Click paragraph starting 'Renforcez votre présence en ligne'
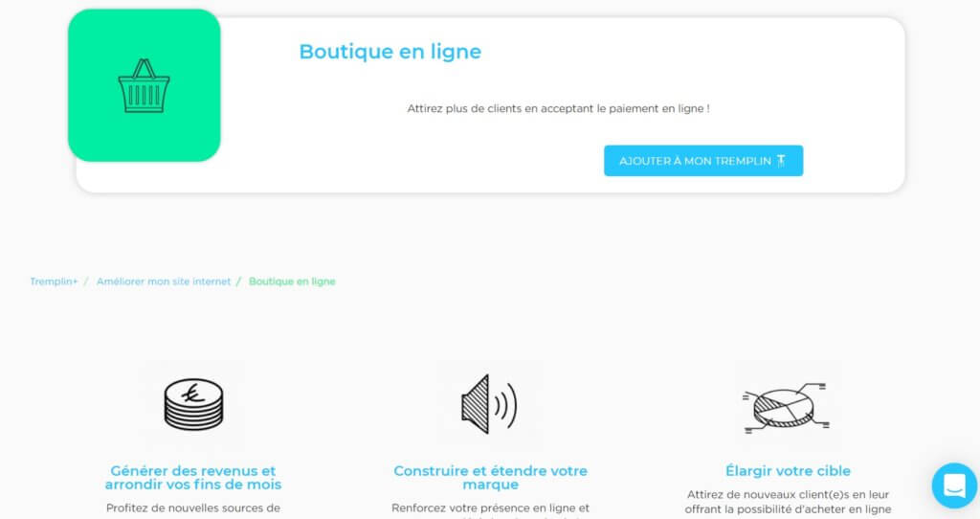The height and width of the screenshot is (519, 980). click(490, 508)
